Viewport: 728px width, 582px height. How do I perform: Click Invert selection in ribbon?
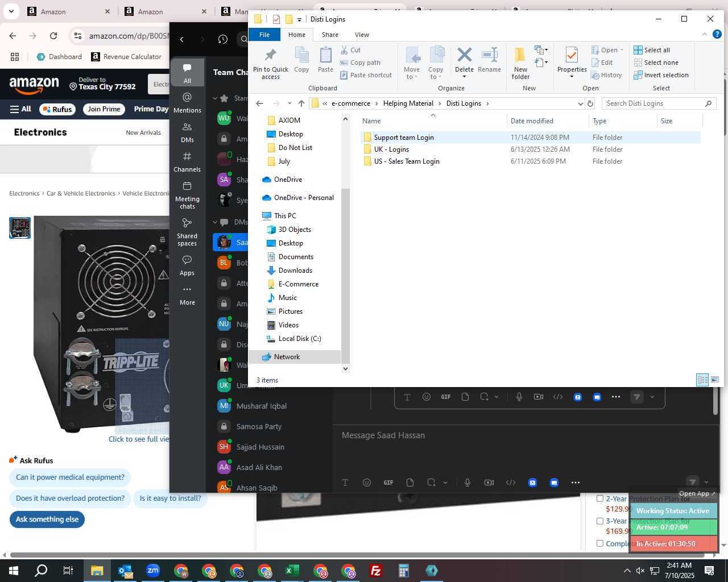coord(661,75)
